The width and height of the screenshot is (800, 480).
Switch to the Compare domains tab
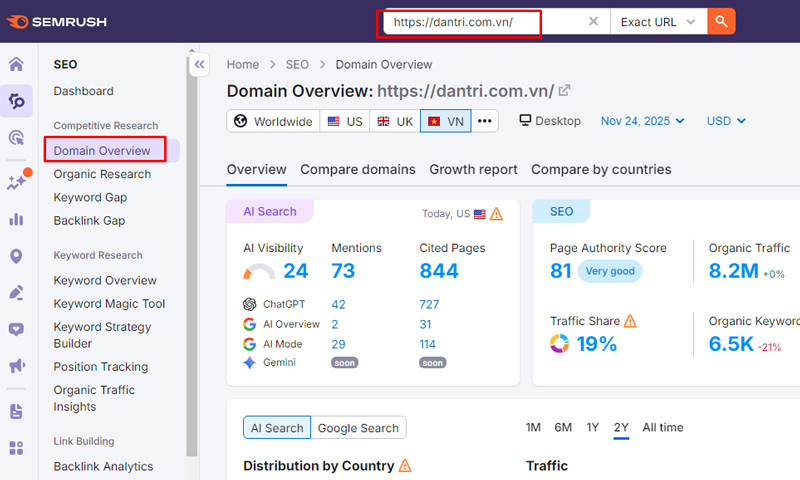click(358, 169)
